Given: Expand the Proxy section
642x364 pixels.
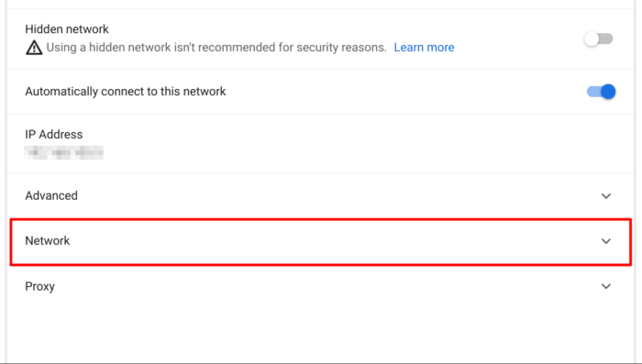Looking at the screenshot, I should tap(321, 286).
